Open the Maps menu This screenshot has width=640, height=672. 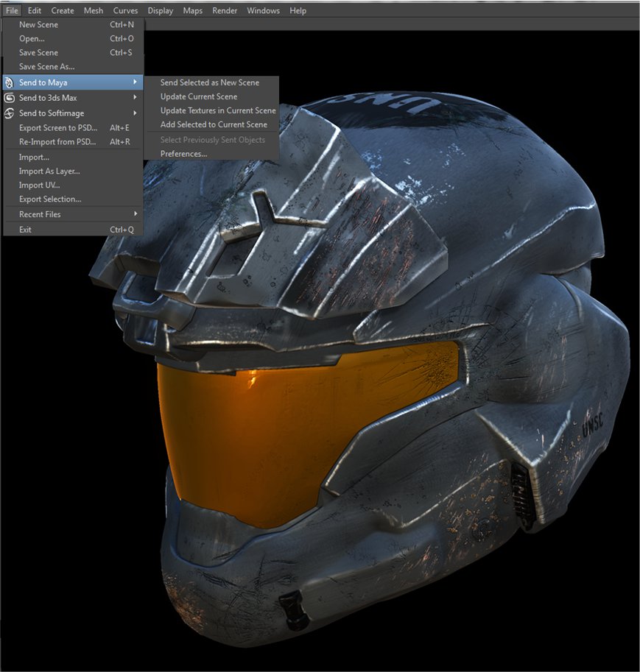tap(193, 11)
